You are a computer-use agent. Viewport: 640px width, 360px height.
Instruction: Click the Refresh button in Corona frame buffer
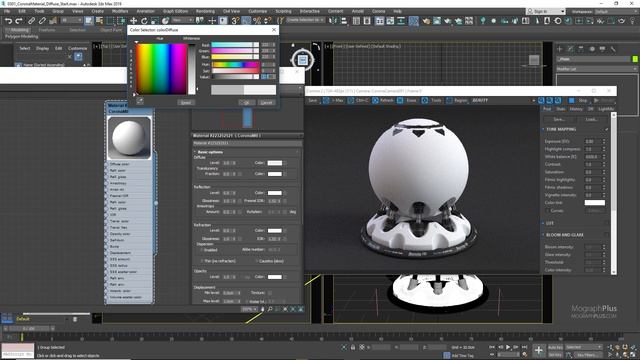tap(383, 100)
